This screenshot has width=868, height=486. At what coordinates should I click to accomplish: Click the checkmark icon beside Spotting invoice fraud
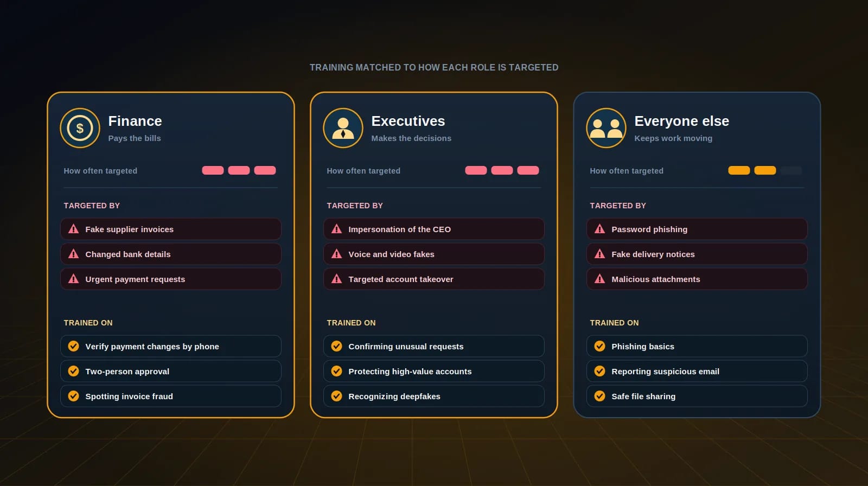pyautogui.click(x=73, y=396)
